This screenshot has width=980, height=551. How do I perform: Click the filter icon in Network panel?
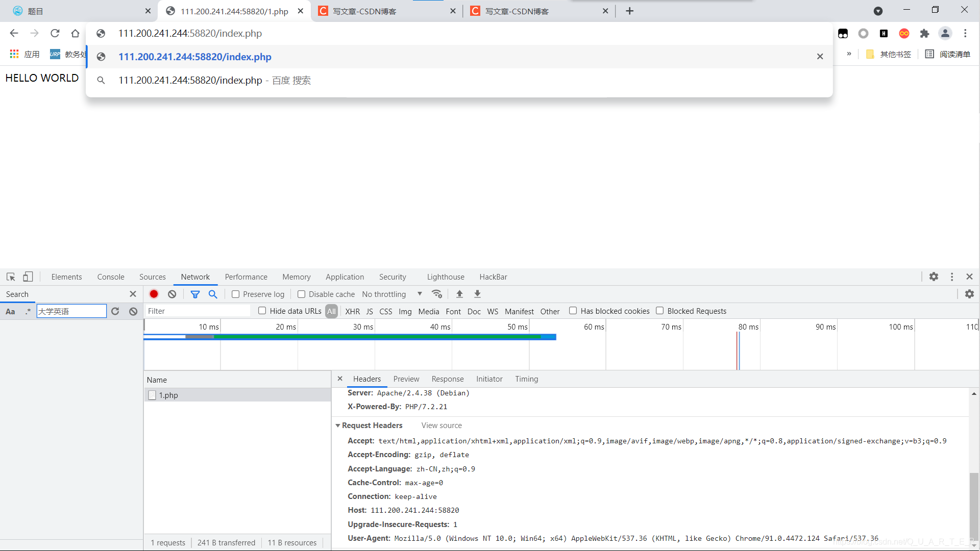195,294
